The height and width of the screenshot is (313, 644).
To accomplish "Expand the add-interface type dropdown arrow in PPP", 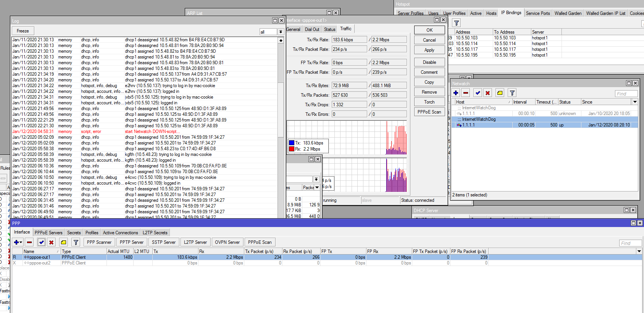I will [21, 242].
